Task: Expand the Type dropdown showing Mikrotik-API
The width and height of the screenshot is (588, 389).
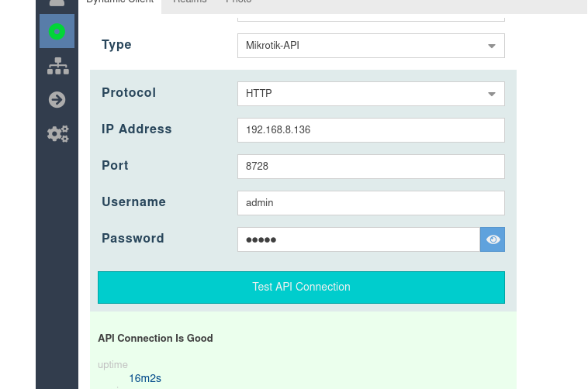Action: 371,46
